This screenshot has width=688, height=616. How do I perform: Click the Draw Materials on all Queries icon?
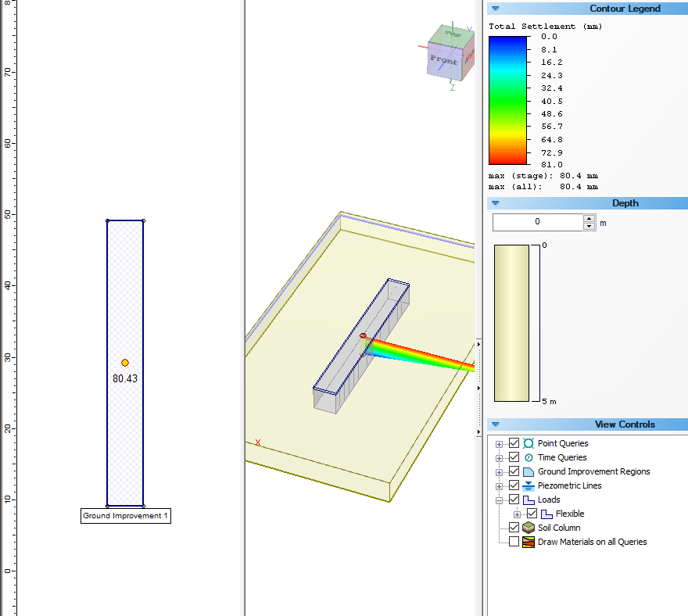click(529, 542)
